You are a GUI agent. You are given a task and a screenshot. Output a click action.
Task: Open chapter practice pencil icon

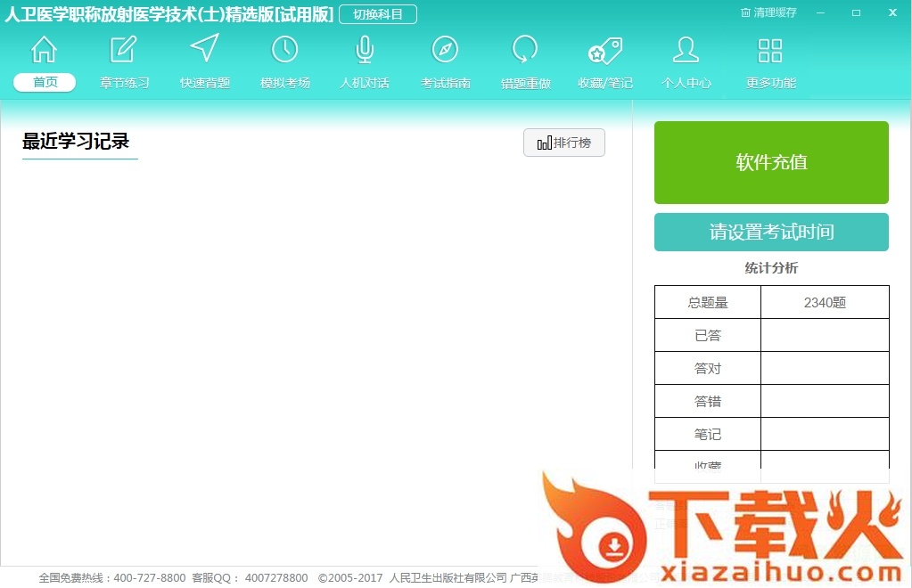click(124, 50)
